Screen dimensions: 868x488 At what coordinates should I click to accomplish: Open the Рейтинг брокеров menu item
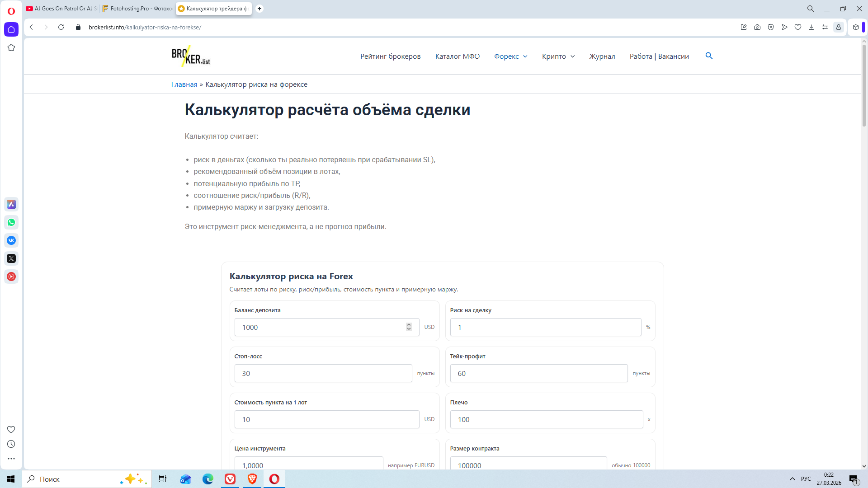tap(390, 56)
